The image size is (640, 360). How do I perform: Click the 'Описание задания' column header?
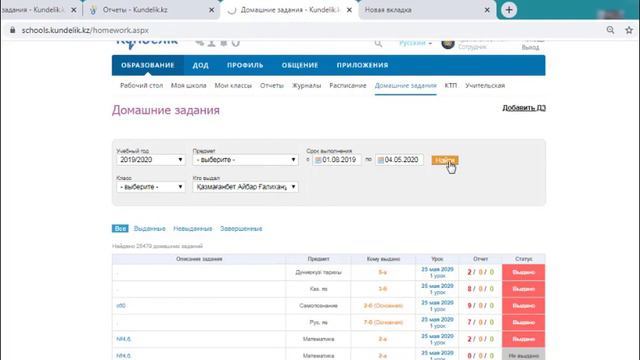click(199, 259)
